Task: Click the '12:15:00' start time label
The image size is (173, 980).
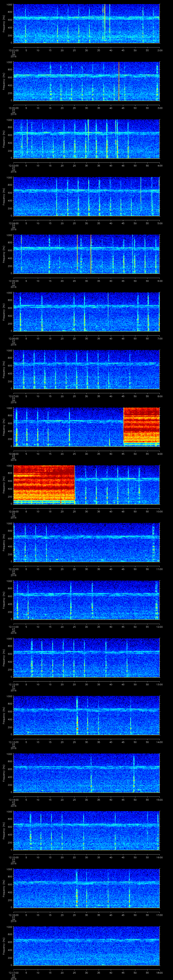Action: click(x=13, y=858)
